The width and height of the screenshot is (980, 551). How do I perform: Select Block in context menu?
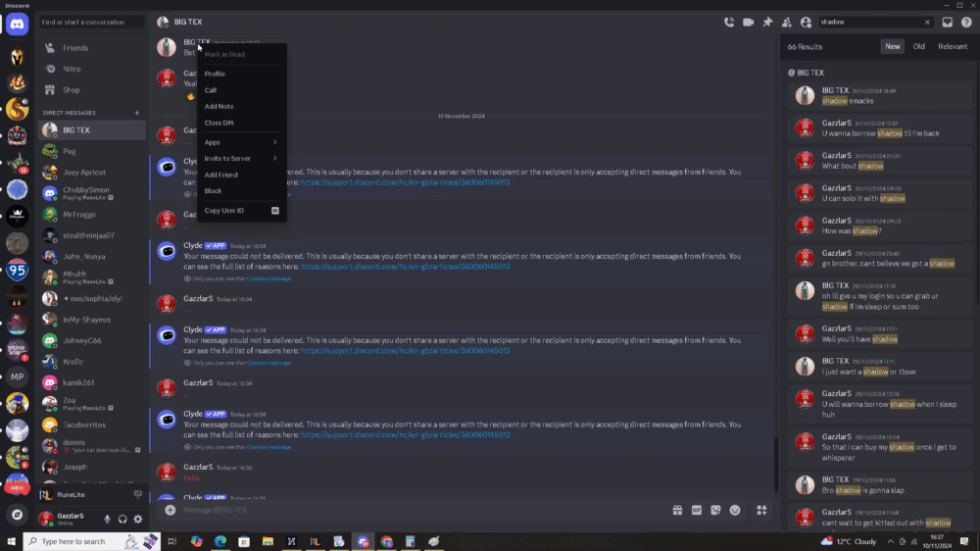point(241,191)
